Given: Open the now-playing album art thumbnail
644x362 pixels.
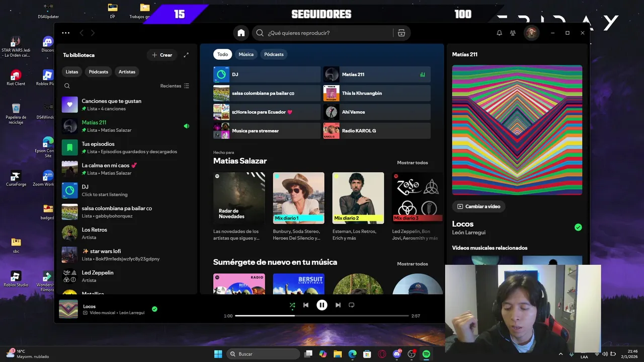Looking at the screenshot, I should click(x=68, y=309).
